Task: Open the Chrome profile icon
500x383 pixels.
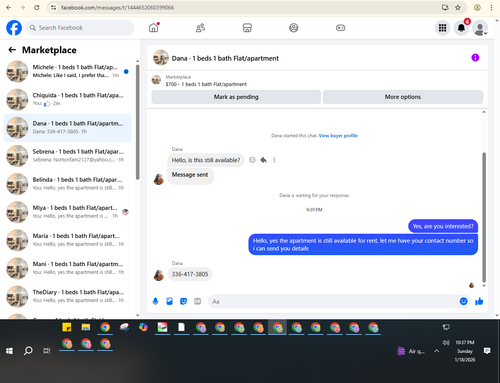Action: [x=477, y=7]
